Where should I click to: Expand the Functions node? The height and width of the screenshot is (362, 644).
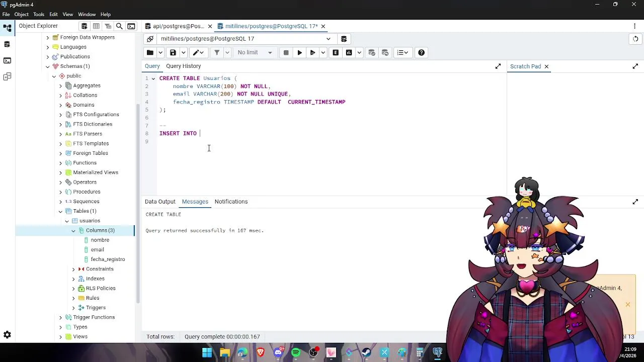click(60, 163)
